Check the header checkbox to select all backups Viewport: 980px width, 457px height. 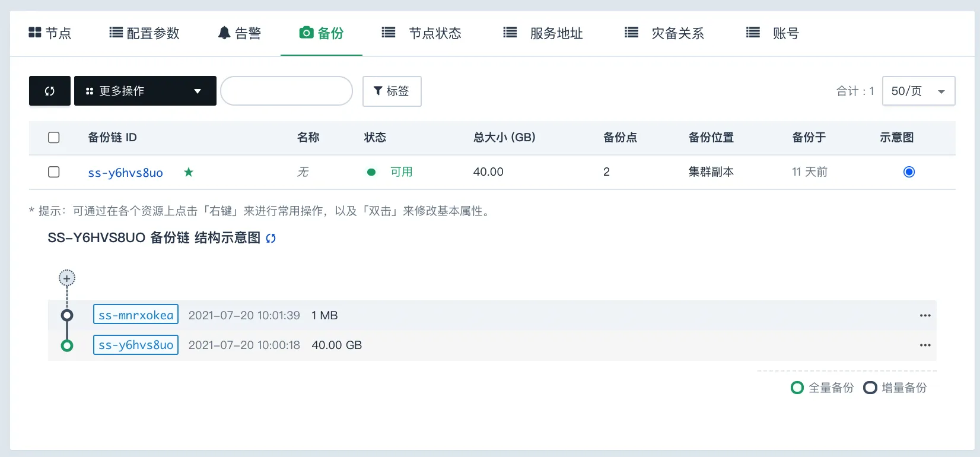tap(53, 137)
